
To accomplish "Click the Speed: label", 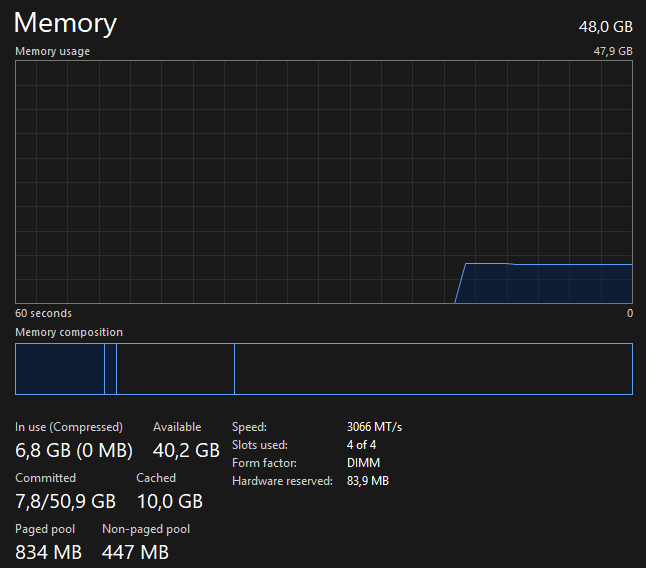I will 249,427.
